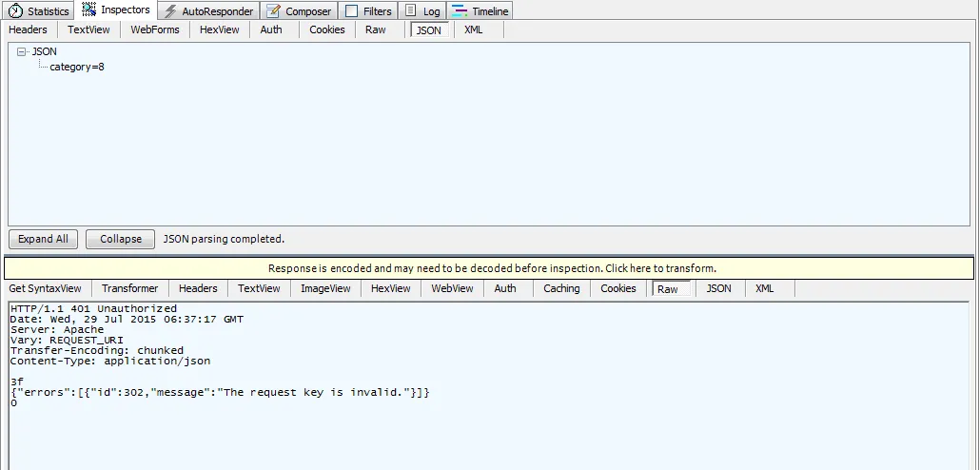Click the "JSON parsing completed." status text

point(224,239)
